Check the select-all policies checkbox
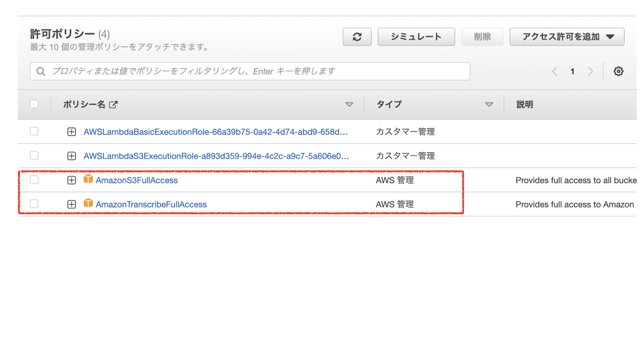 (x=34, y=104)
